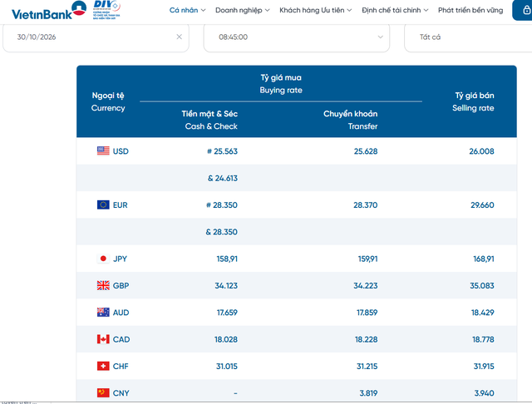The image size is (532, 404).
Task: Click the date field showing 30/10/2026
Action: click(96, 37)
